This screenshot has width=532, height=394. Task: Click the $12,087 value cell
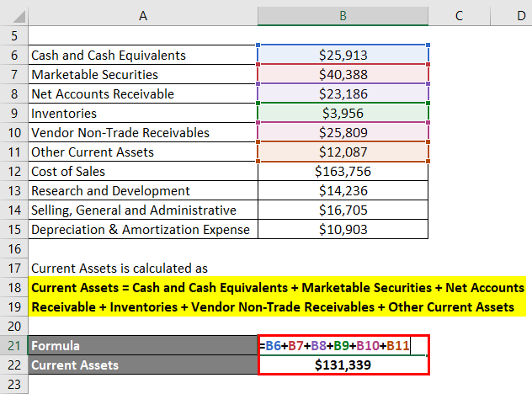(x=343, y=152)
